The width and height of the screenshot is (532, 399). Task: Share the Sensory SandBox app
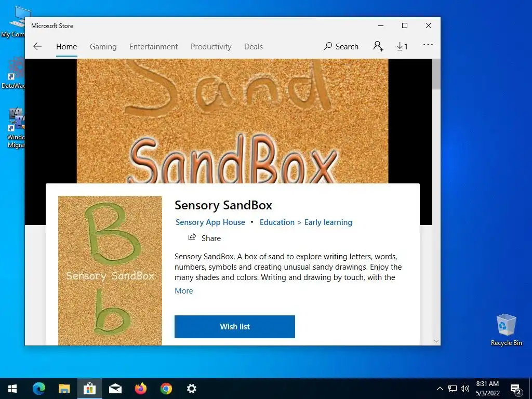205,238
